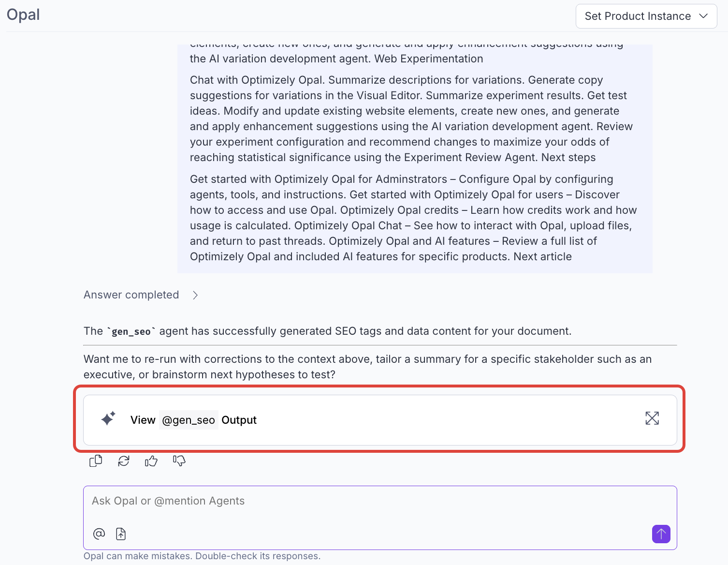The width and height of the screenshot is (728, 565).
Task: Give the response a thumbs up
Action: (151, 461)
